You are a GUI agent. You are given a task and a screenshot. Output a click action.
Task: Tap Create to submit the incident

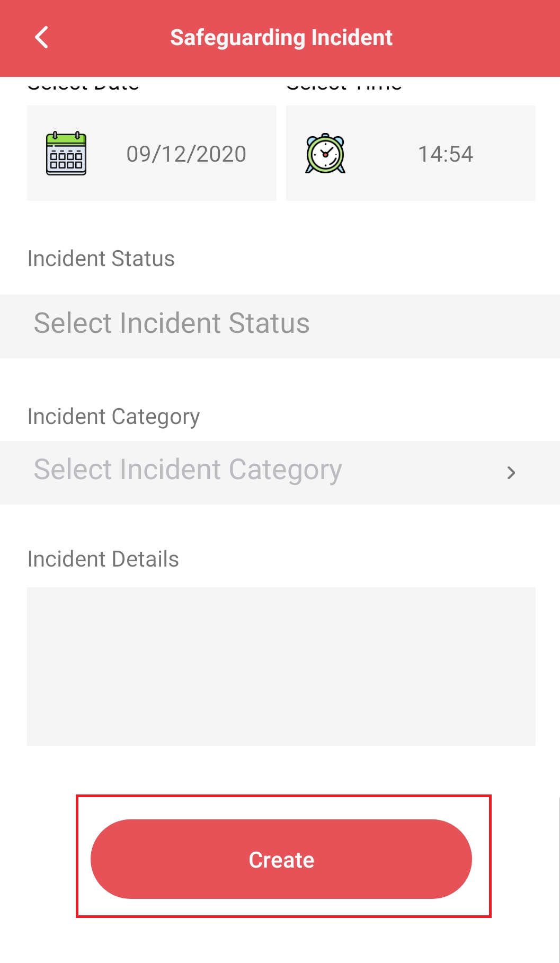[281, 859]
